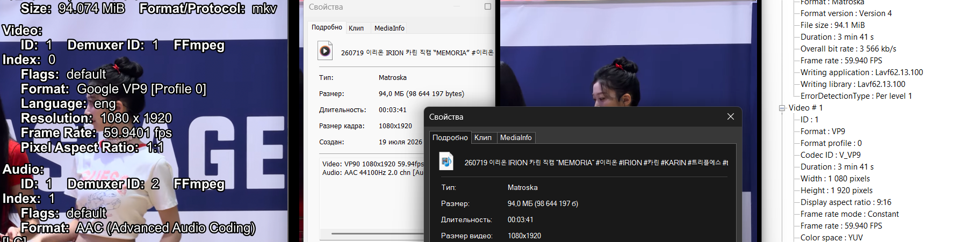Image resolution: width=980 pixels, height=242 pixels.
Task: Click the Создан date 19 июля 2026
Action: pos(400,142)
